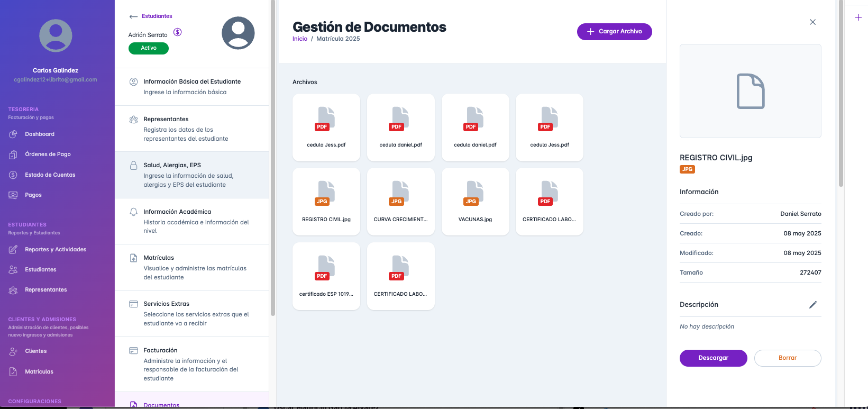The image size is (868, 409).
Task: Follow the Inicio breadcrumb link
Action: pos(299,39)
